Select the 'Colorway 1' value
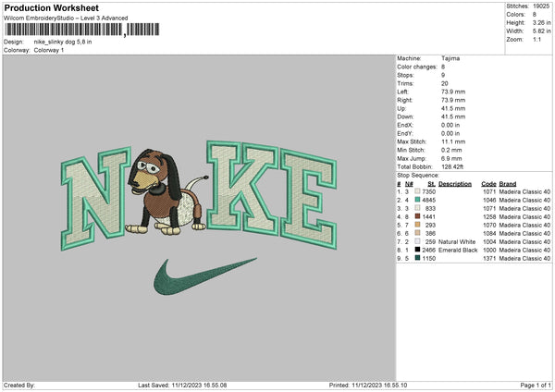The image size is (555, 392). (49, 50)
